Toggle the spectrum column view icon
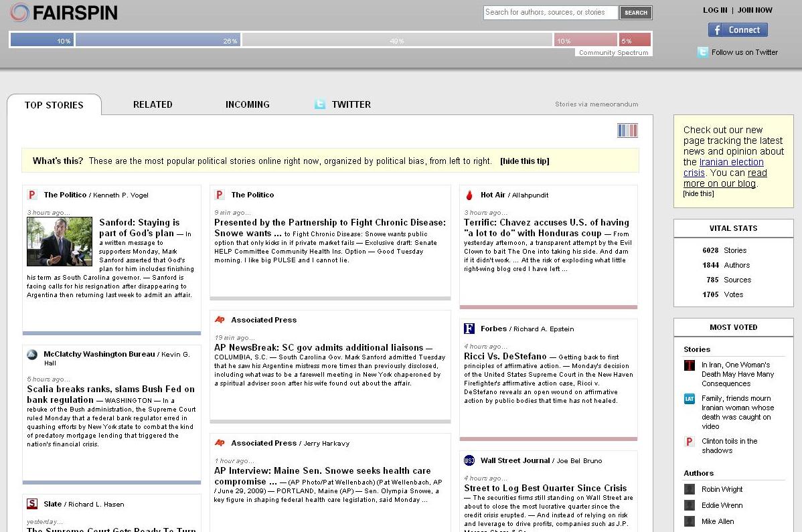802x532 pixels. pyautogui.click(x=627, y=130)
